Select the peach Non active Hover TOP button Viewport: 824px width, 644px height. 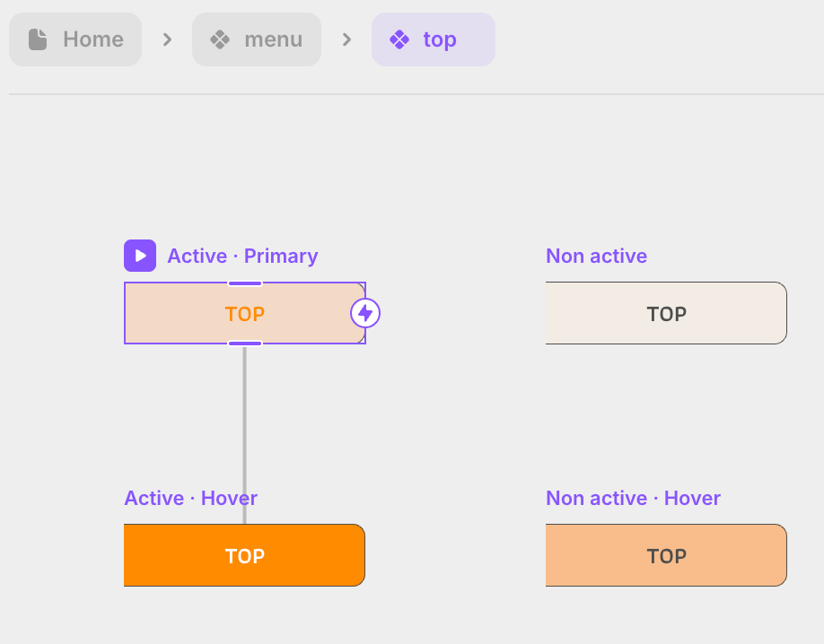click(x=666, y=555)
